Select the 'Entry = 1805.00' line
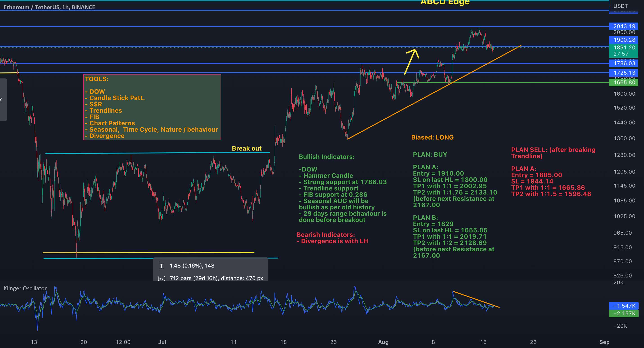 point(537,175)
